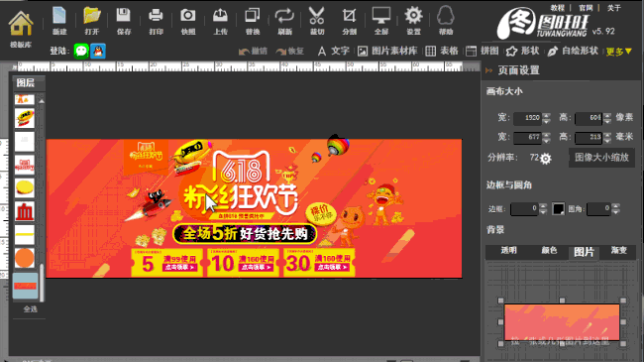The image size is (644, 362).
Task: Click the background image preview thumbnail
Action: point(562,322)
